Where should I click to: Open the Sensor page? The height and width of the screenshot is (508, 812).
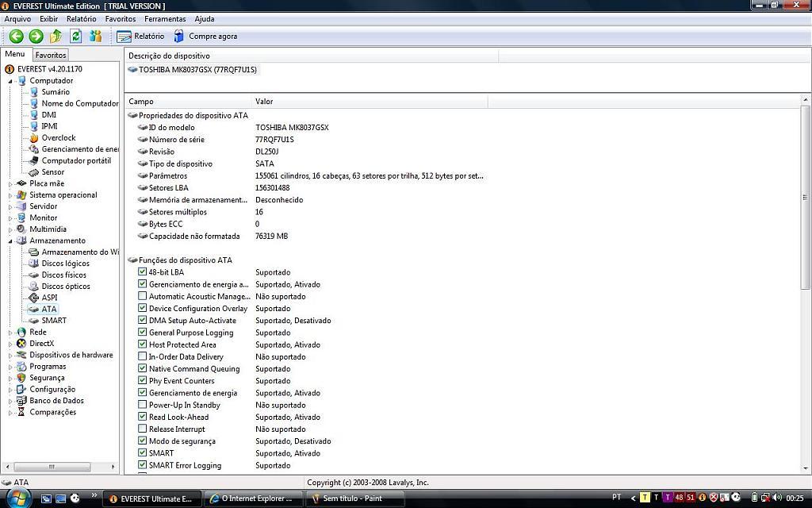(53, 171)
